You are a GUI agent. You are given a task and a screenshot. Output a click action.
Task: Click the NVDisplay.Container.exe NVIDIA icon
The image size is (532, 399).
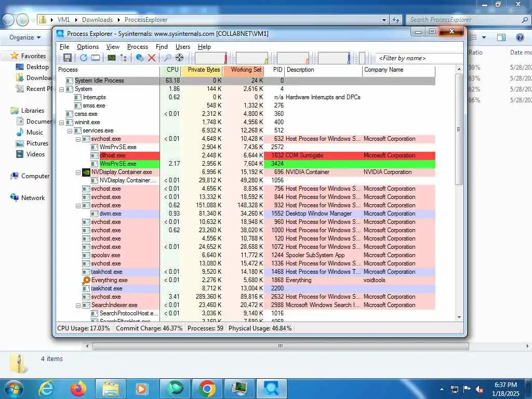coord(86,172)
